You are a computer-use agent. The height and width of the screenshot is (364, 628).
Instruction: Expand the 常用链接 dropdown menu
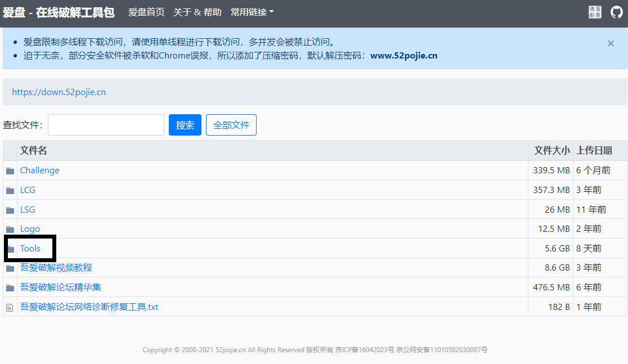click(252, 12)
